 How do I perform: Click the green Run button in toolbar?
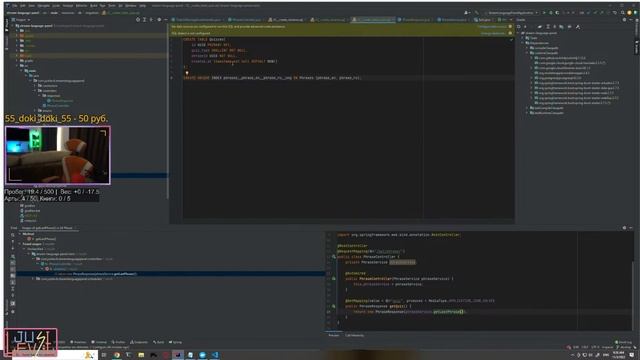544,13
